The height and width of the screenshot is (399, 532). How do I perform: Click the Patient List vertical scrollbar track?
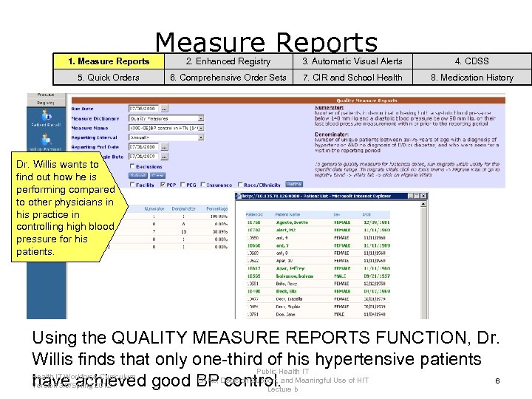point(423,263)
